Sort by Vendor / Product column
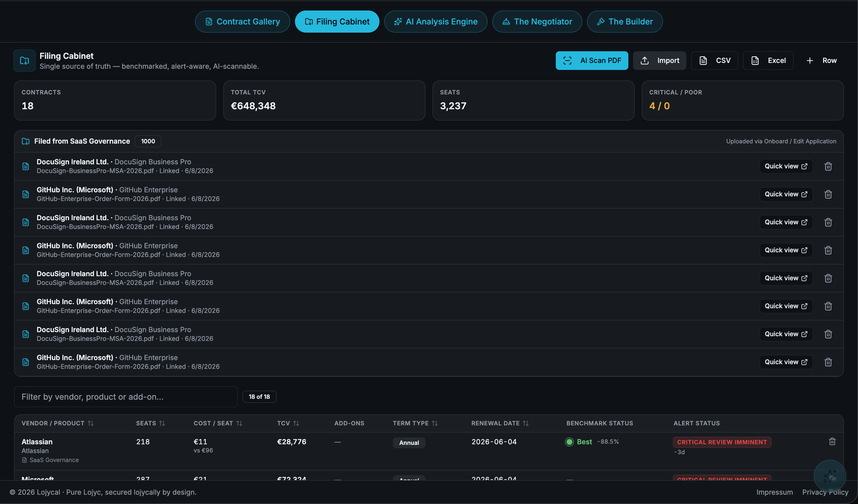 pos(57,423)
